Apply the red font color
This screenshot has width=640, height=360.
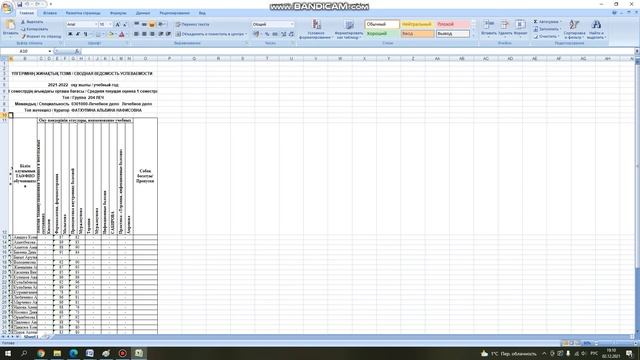(122, 34)
